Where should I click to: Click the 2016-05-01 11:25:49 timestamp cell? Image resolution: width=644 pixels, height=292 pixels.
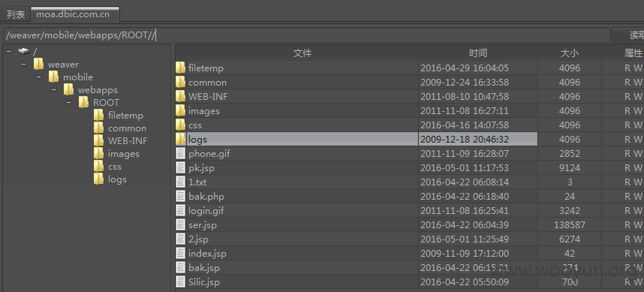click(x=478, y=239)
